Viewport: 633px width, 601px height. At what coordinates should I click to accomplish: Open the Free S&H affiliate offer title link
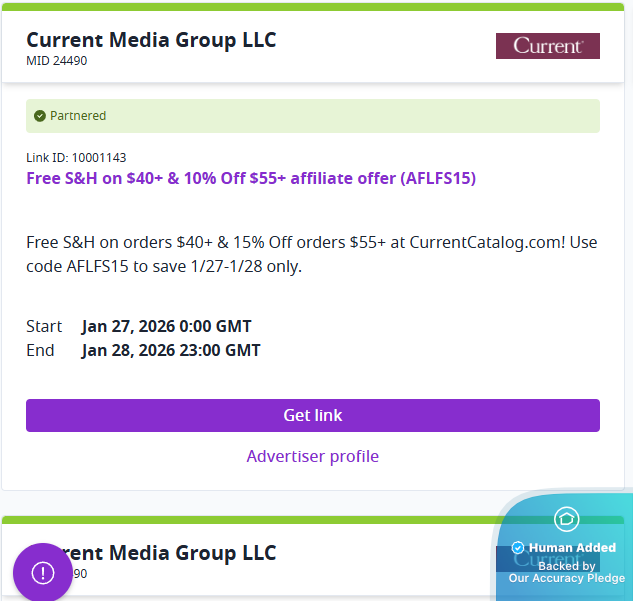(x=251, y=178)
